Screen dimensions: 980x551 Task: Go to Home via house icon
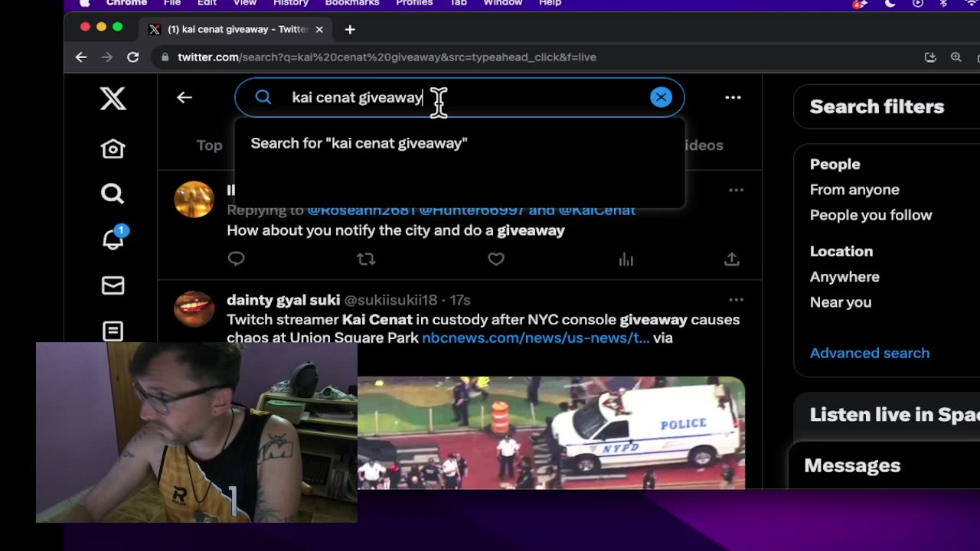click(113, 148)
